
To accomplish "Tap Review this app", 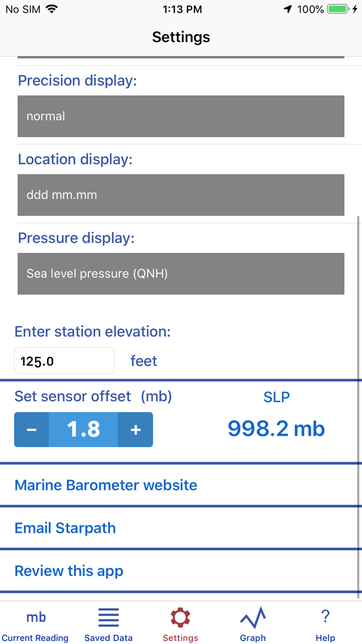I will click(69, 570).
